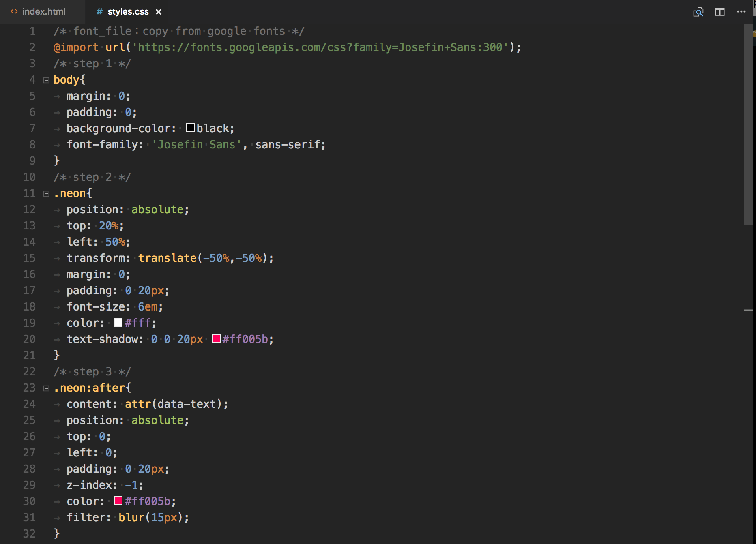
Task: Click the pink swatch on line 30
Action: pos(118,501)
